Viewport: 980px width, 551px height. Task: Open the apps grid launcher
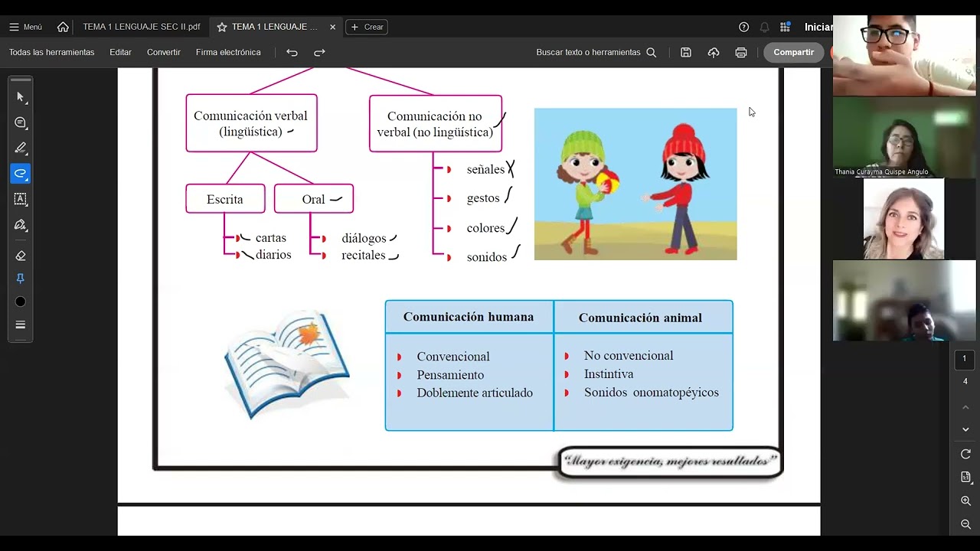[785, 27]
